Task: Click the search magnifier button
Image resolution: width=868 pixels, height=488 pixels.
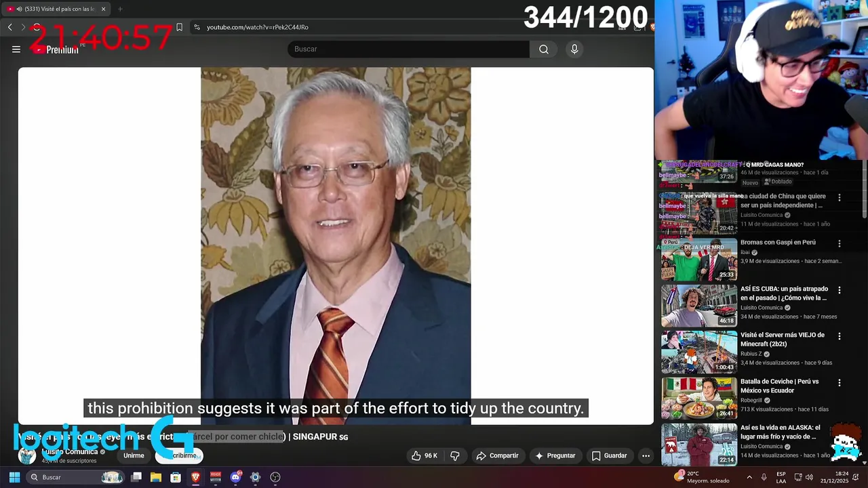Action: pyautogui.click(x=544, y=49)
